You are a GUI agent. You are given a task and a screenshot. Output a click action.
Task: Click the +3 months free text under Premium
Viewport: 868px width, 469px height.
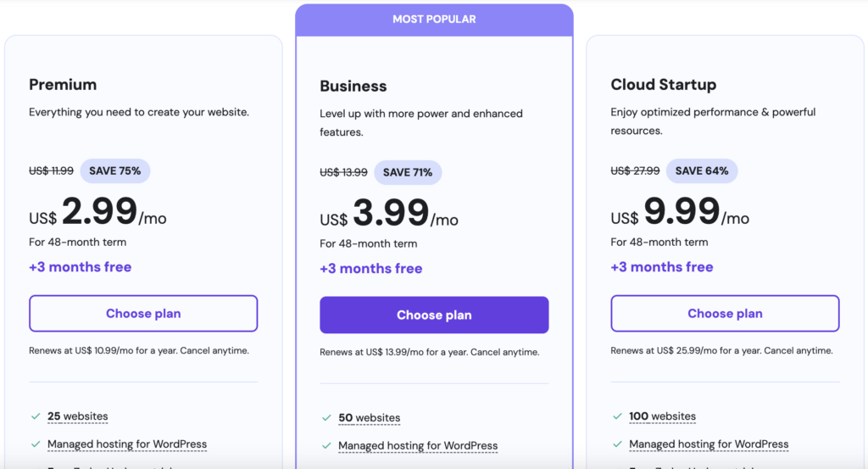pyautogui.click(x=81, y=267)
